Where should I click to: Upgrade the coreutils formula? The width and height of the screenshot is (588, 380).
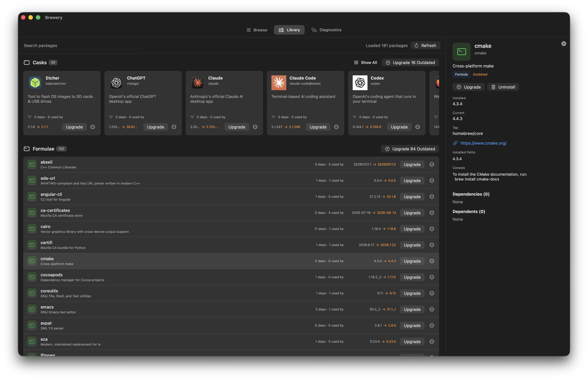click(412, 293)
